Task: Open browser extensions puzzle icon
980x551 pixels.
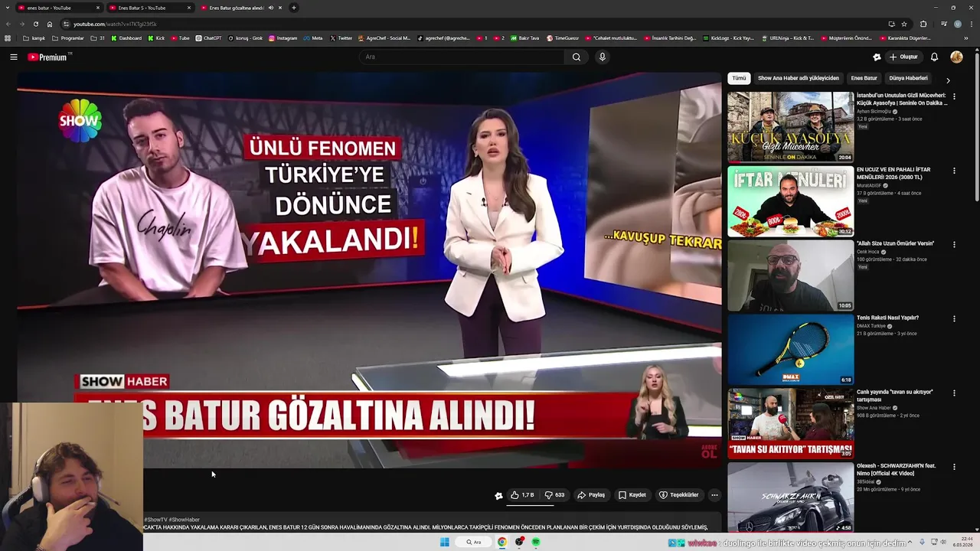Action: pos(923,24)
